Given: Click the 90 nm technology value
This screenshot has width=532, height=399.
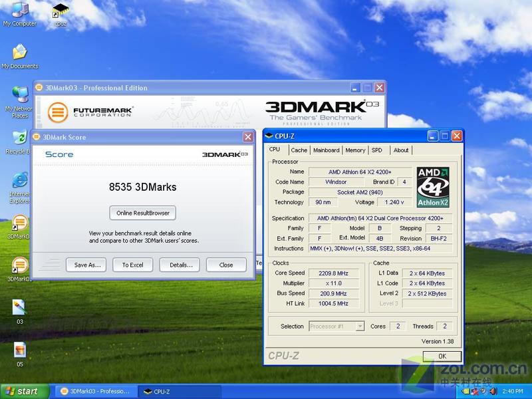Looking at the screenshot, I should click(x=323, y=202).
